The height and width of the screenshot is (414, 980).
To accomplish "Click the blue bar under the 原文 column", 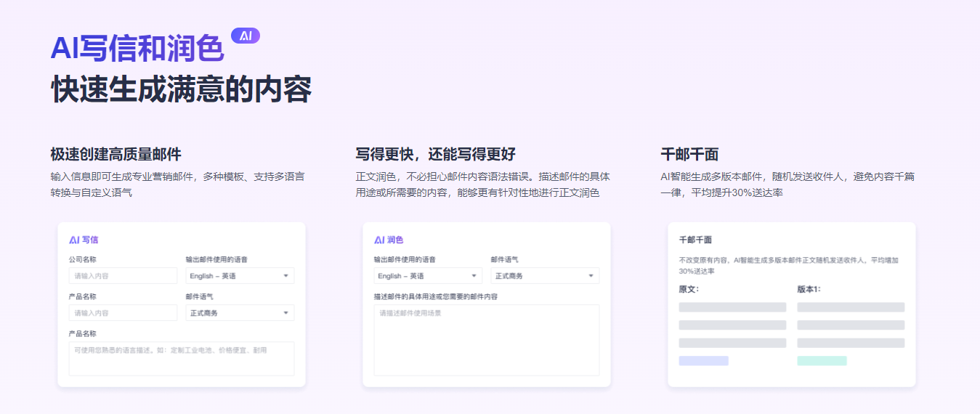I will [703, 361].
